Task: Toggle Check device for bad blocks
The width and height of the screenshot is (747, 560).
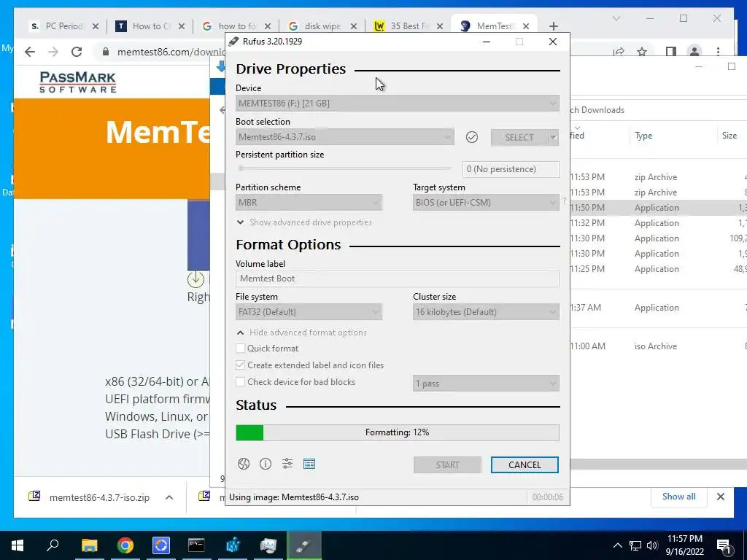Action: pos(241,382)
